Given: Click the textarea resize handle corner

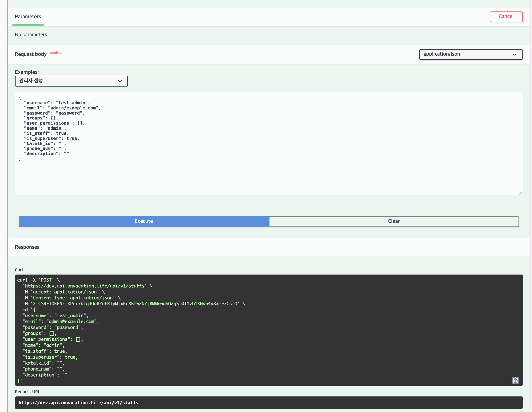Looking at the screenshot, I should point(521,193).
